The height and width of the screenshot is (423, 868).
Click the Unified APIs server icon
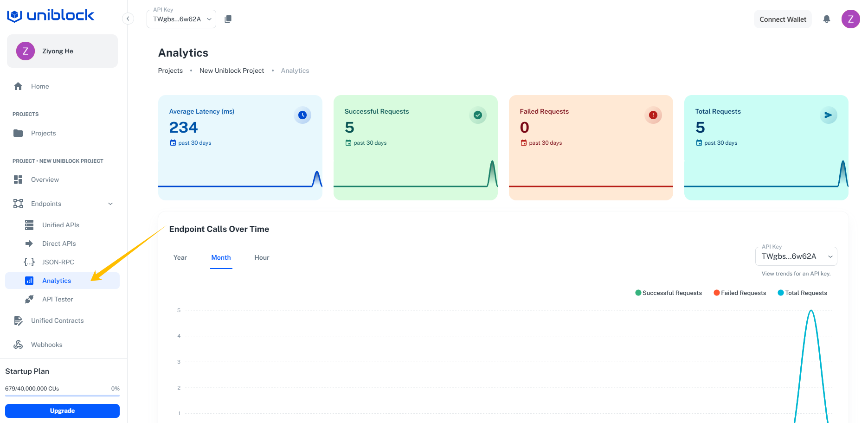[29, 225]
